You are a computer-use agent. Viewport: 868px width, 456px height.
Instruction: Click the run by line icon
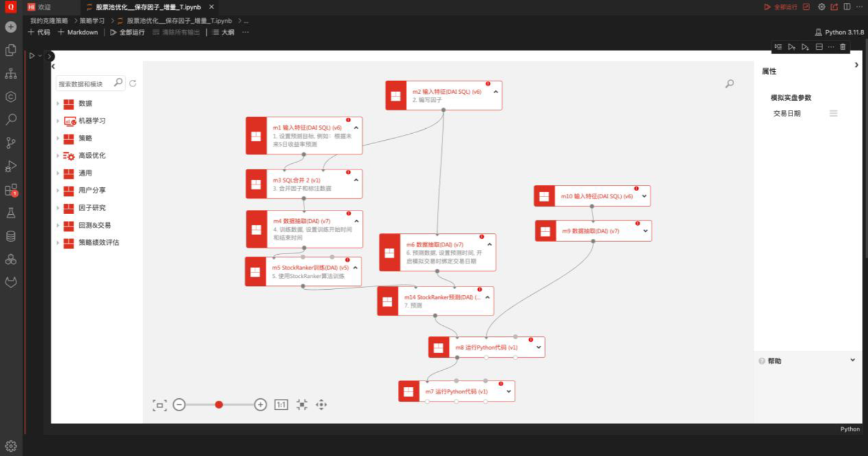pyautogui.click(x=778, y=47)
